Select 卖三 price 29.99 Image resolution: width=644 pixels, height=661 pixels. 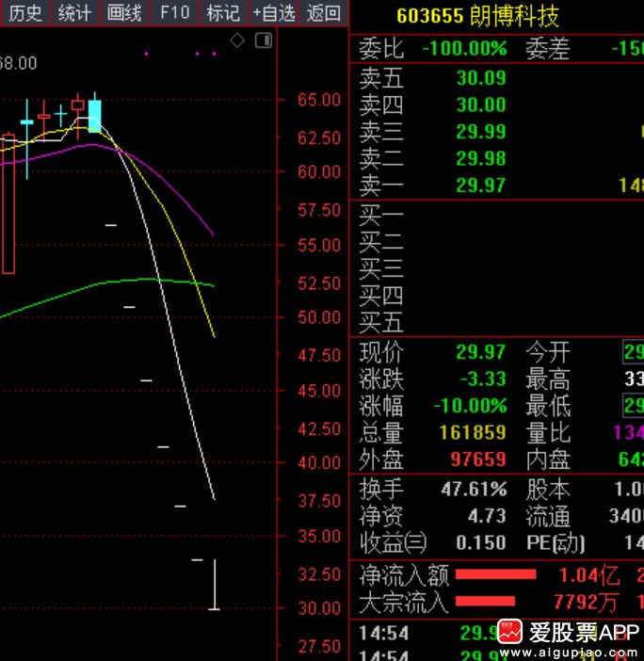pyautogui.click(x=481, y=132)
